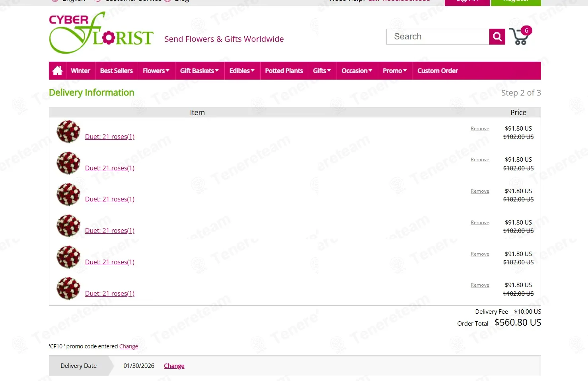The height and width of the screenshot is (381, 588).
Task: Expand the Gift Baskets dropdown menu
Action: (x=199, y=71)
